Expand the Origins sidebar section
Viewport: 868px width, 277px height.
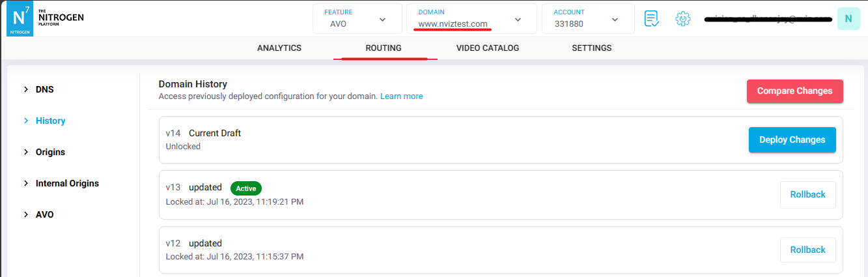coord(50,152)
